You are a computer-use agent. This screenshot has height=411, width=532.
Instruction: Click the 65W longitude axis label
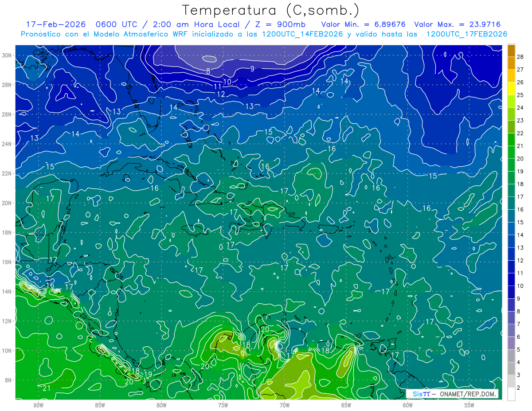[x=346, y=405]
